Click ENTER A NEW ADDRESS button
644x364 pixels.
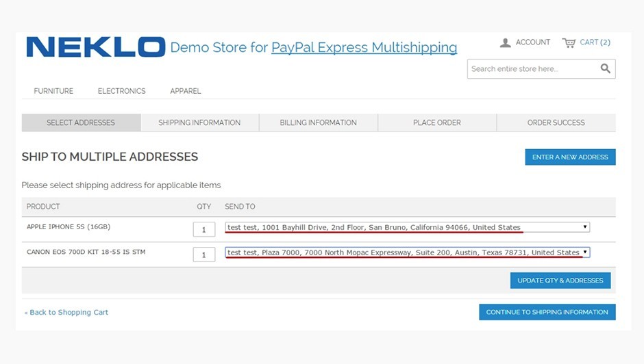click(570, 157)
